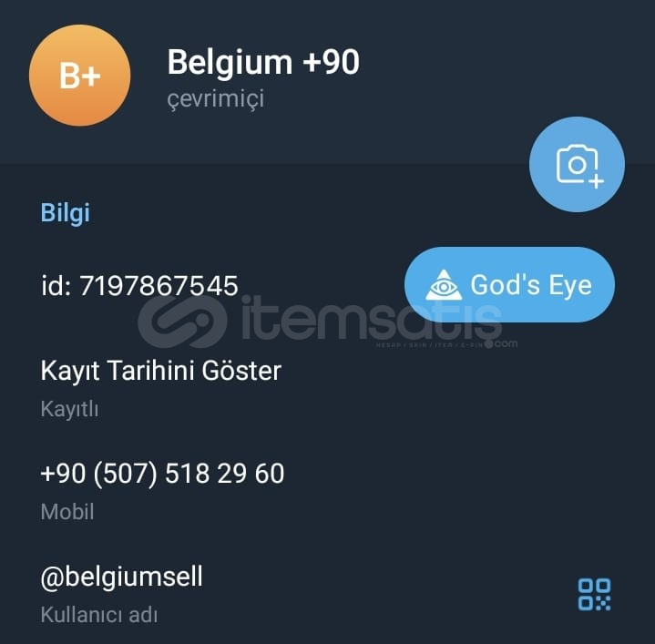This screenshot has height=644, width=655.
Task: Click the pyramid eye icon in God's Eye
Action: coord(444,285)
